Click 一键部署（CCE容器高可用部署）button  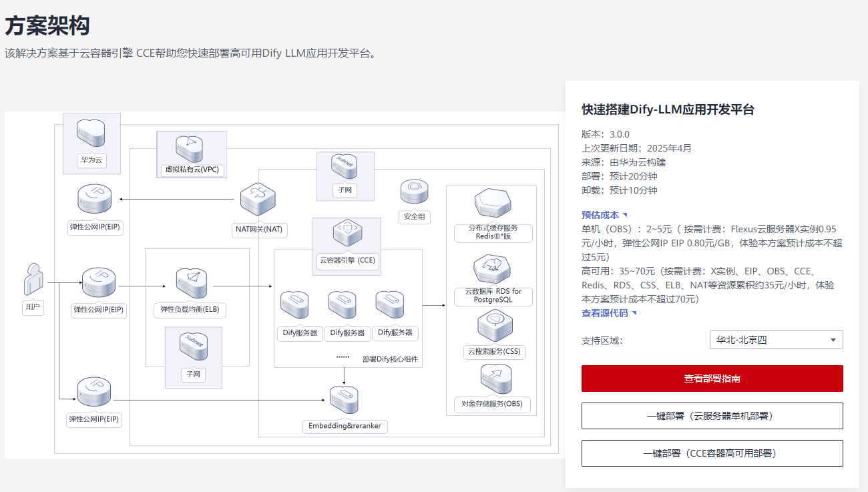click(712, 453)
